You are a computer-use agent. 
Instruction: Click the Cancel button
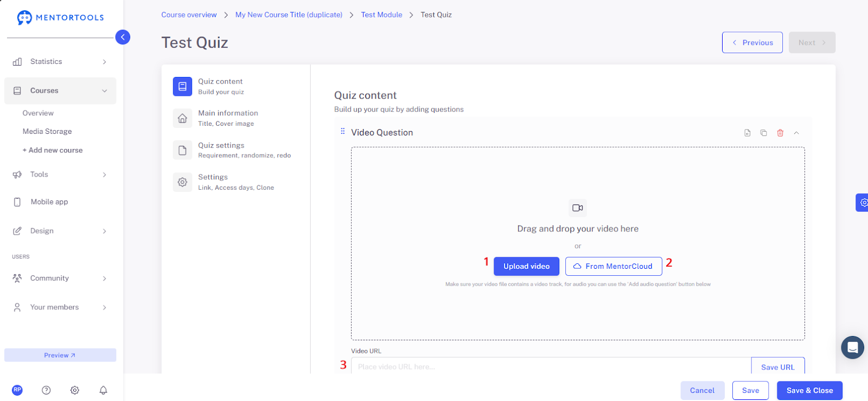coord(702,390)
